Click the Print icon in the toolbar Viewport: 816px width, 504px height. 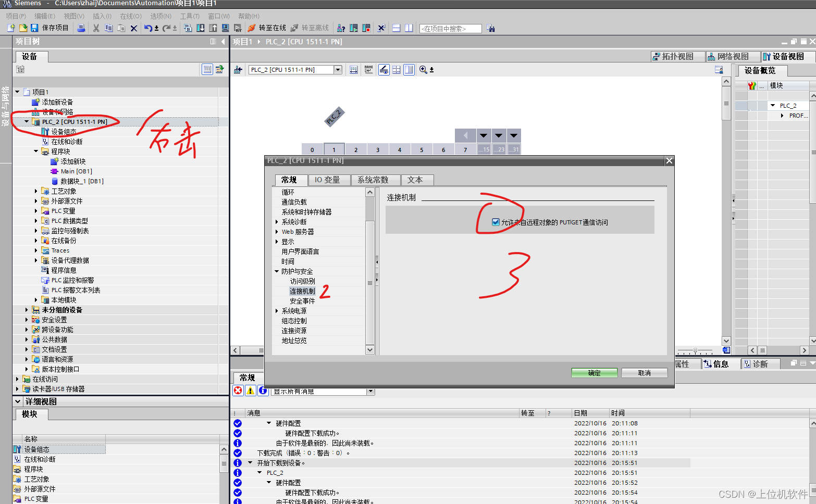[x=81, y=28]
